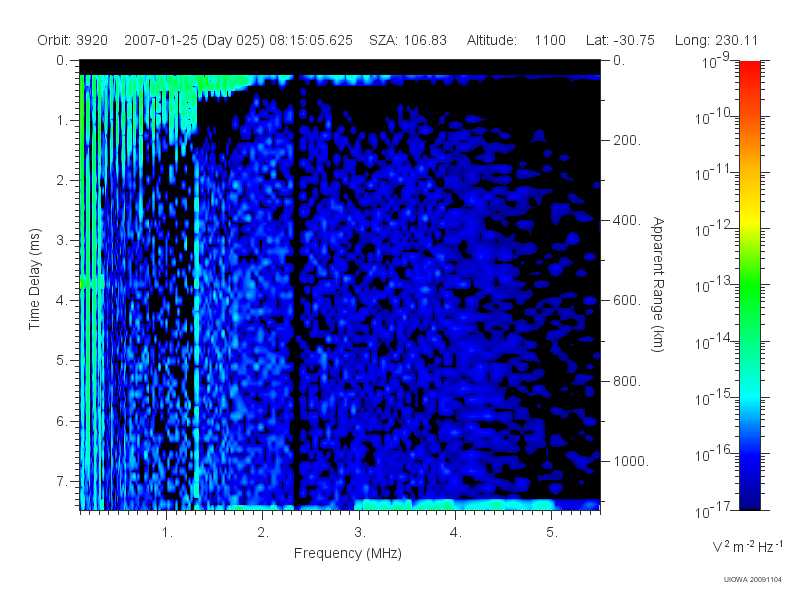Click the '600.' apparent range tick label

click(x=627, y=301)
